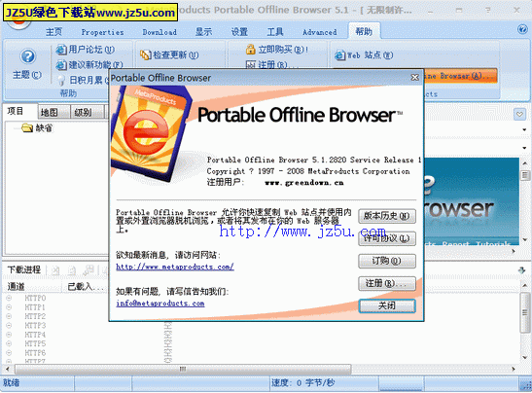Click the 订购 button
532x393 pixels.
coord(387,261)
